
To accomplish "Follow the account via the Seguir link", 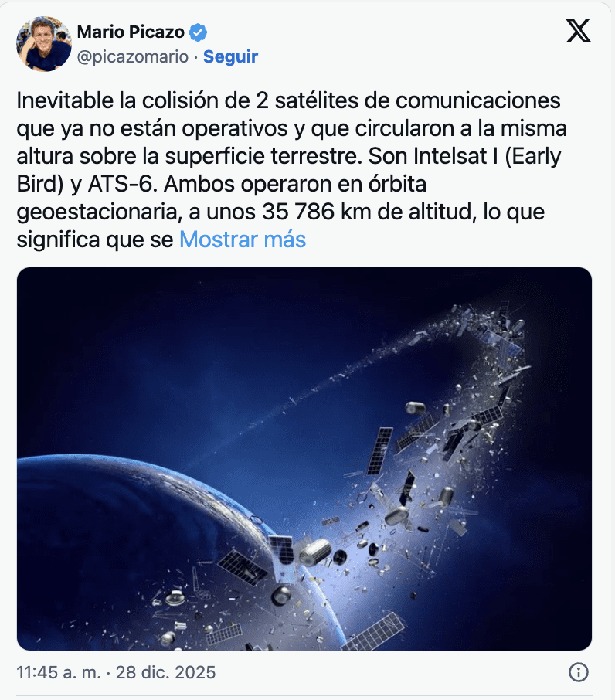I will (230, 56).
